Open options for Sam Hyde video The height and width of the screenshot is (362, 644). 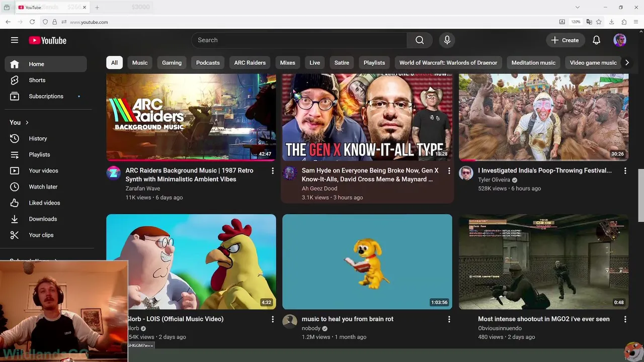(x=449, y=171)
